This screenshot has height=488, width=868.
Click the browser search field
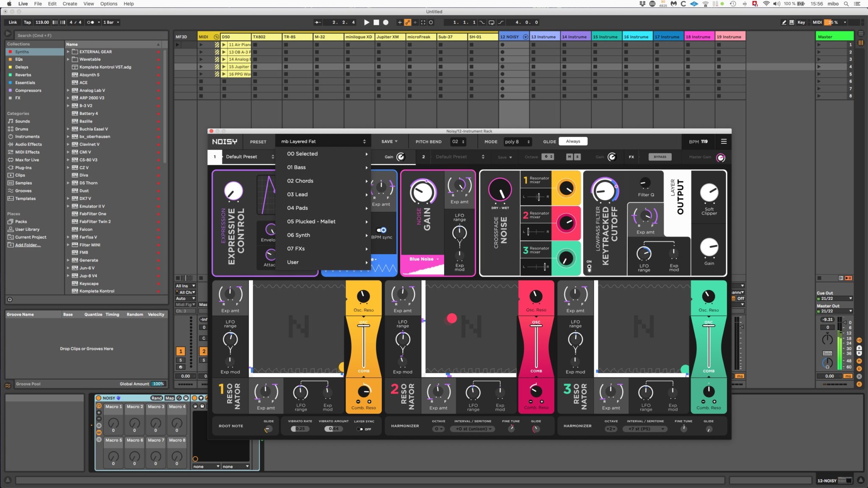pyautogui.click(x=91, y=36)
